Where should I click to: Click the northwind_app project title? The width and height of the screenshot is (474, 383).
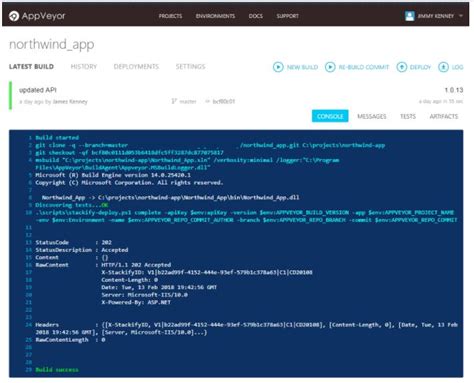(52, 44)
